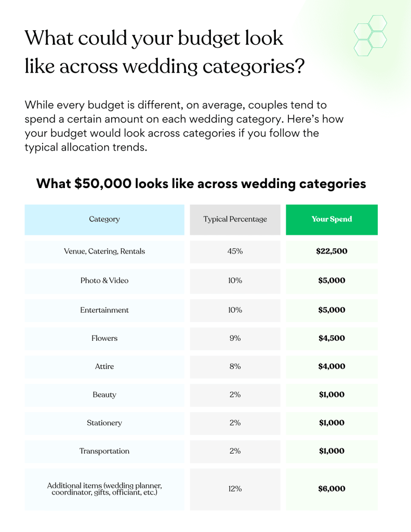Select the Beauty category cell
Screen dimensions: 411x532
click(x=104, y=395)
